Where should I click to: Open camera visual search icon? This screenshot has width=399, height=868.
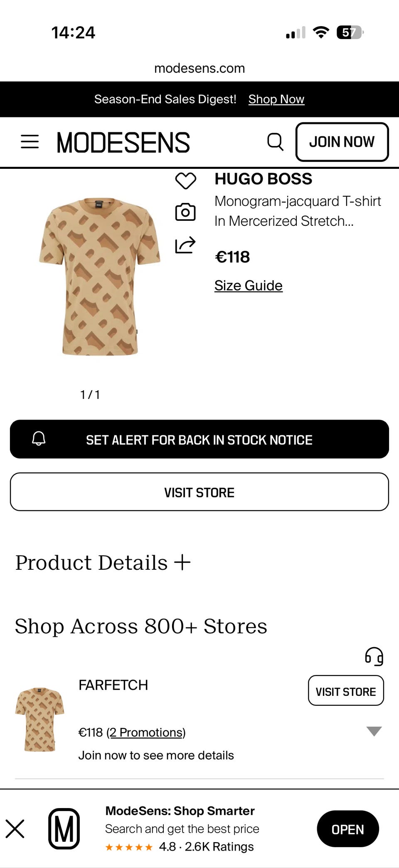pos(185,212)
